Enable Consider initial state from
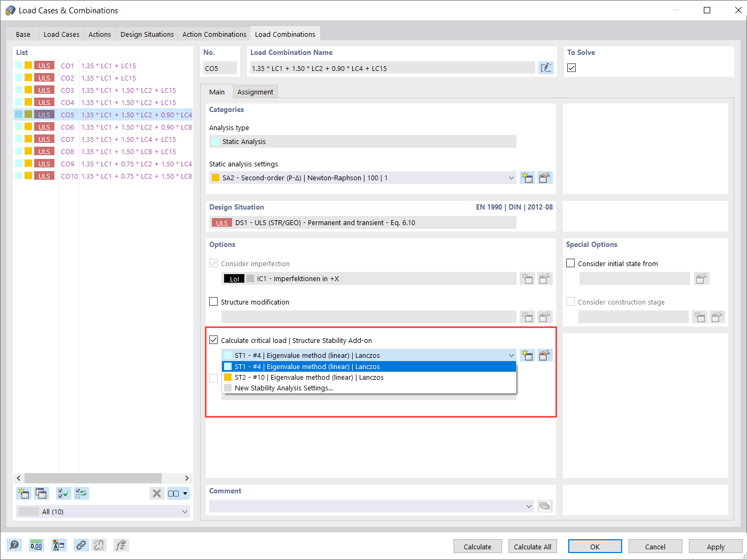 tap(570, 263)
